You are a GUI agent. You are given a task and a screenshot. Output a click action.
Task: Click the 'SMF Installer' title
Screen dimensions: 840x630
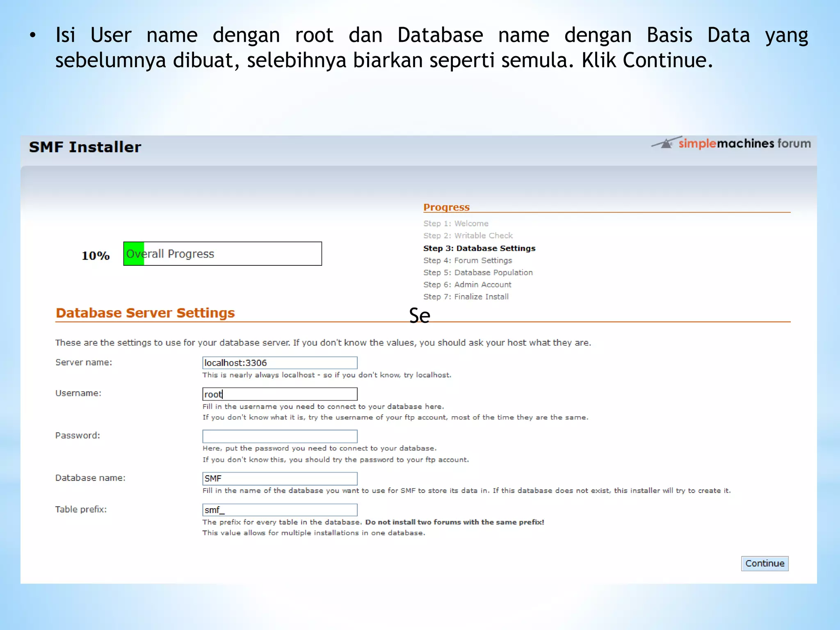coord(85,147)
